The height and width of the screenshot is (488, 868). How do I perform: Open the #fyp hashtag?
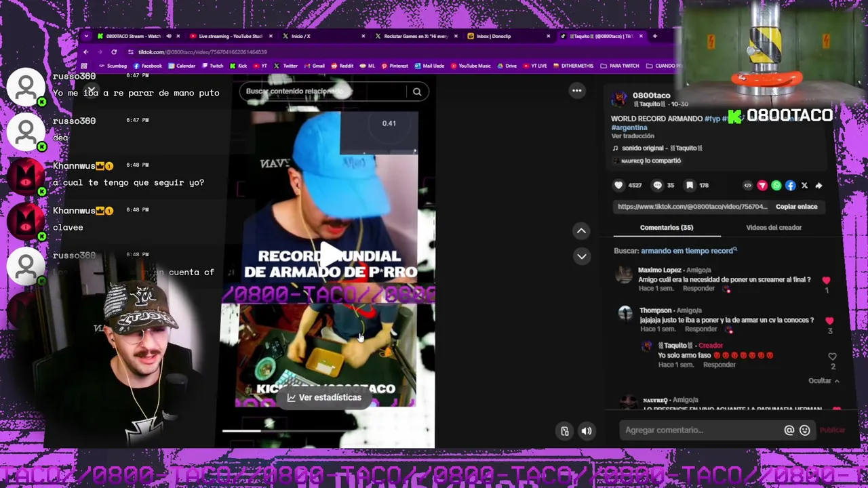[712, 119]
